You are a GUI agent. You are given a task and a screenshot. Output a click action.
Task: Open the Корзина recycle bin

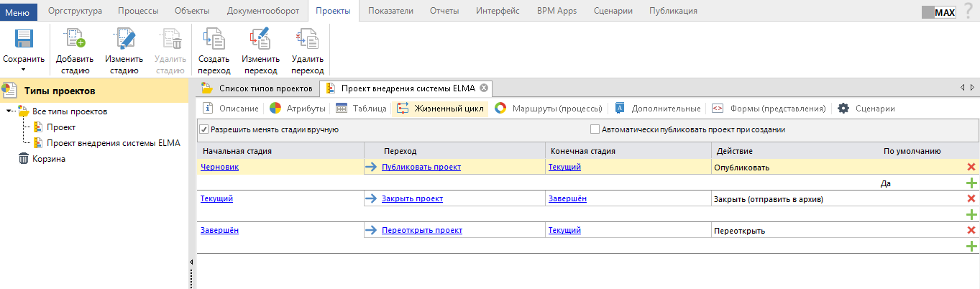pos(48,159)
